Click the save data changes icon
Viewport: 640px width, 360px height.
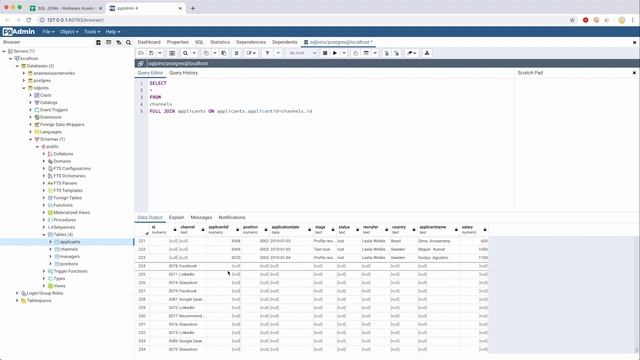(x=172, y=53)
